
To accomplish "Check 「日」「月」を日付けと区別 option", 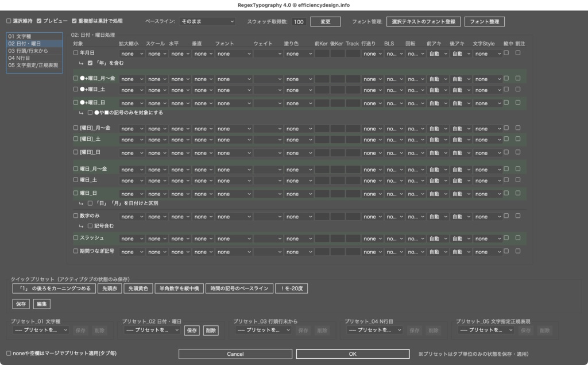I will tap(90, 203).
